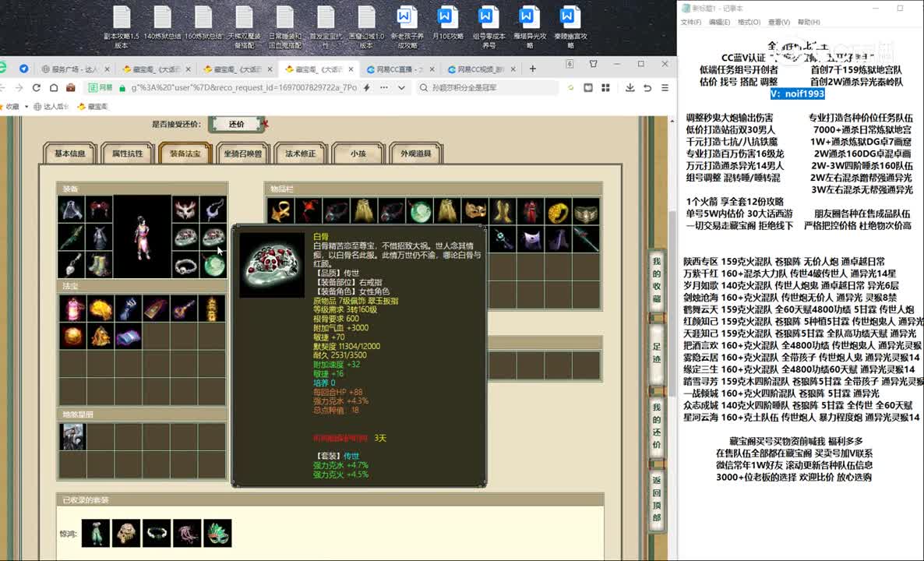Open the 达人后台 bookmark
Screen dimensions: 924x561
pyautogui.click(x=51, y=107)
